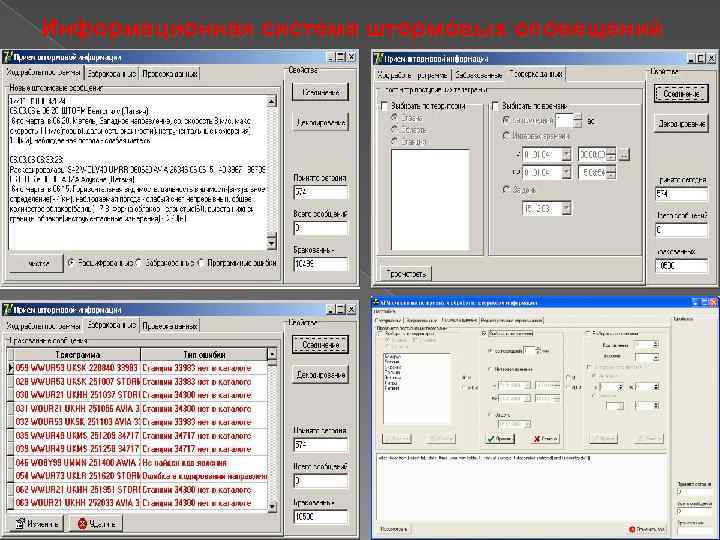720x540 pixels.
Task: Click the Браковано field showing 10499
Action: tap(321, 264)
